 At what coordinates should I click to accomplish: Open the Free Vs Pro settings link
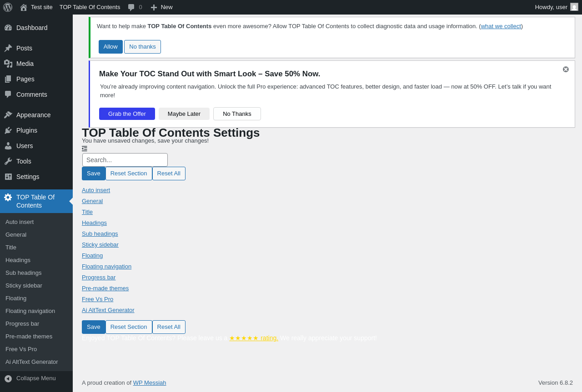(97, 299)
